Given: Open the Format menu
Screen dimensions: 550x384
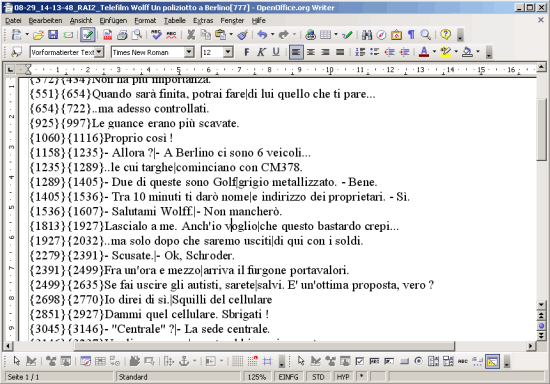Looking at the screenshot, I should (145, 21).
